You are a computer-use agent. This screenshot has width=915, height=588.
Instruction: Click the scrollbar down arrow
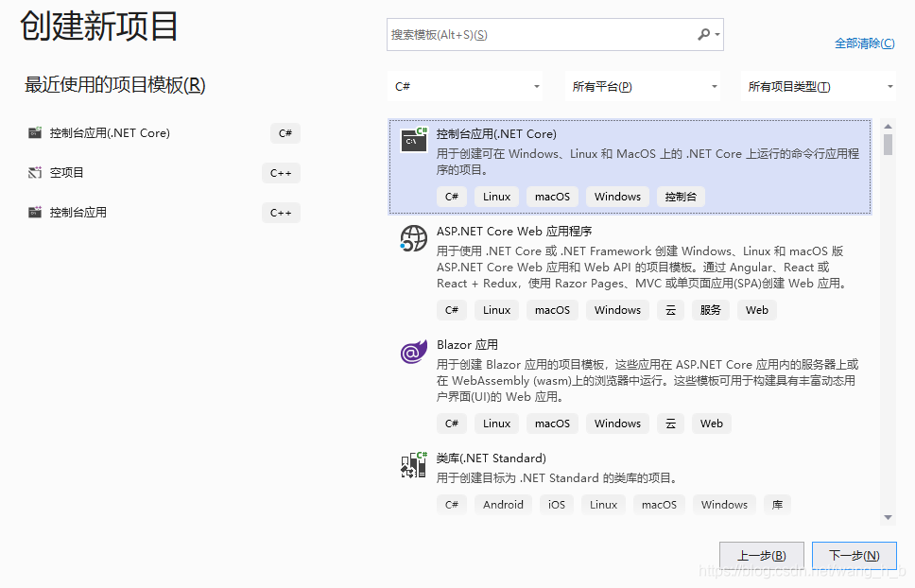tap(889, 517)
